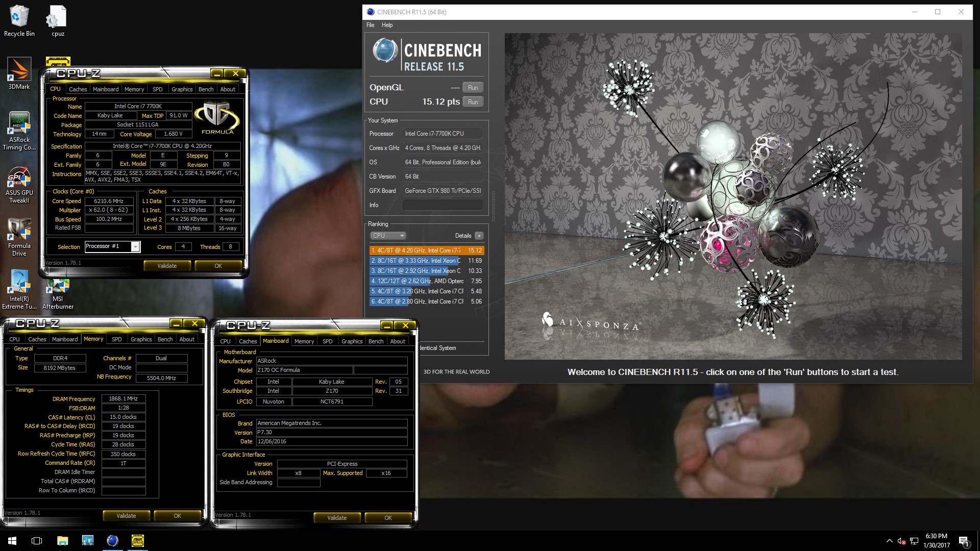980x551 pixels.
Task: Click the network icon in system tray
Action: (914, 541)
